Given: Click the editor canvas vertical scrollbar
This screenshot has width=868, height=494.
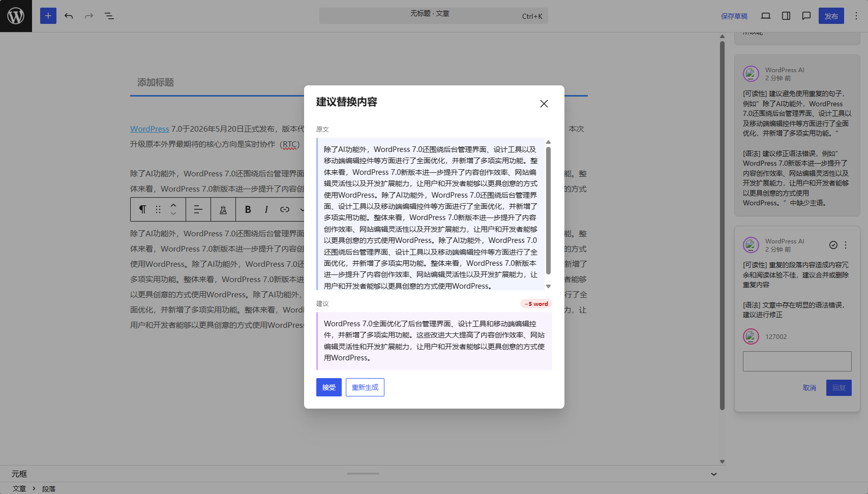Looking at the screenshot, I should [722, 226].
